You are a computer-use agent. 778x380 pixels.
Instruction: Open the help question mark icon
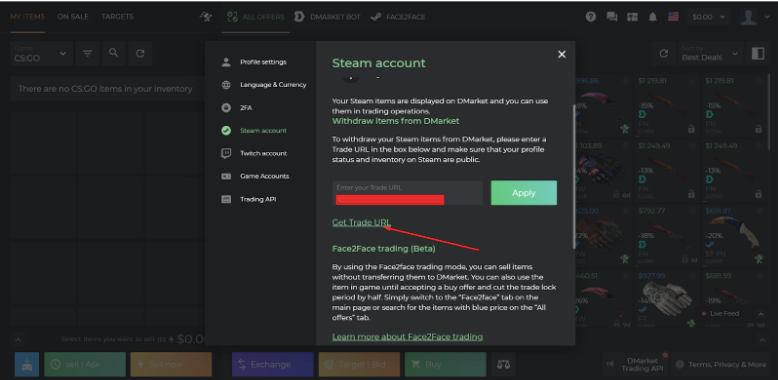coord(590,17)
